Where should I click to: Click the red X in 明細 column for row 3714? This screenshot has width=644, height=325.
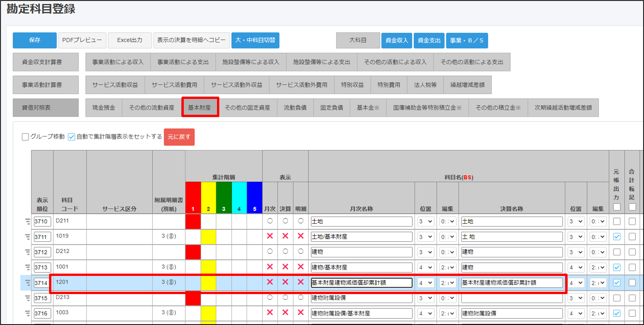click(x=301, y=282)
